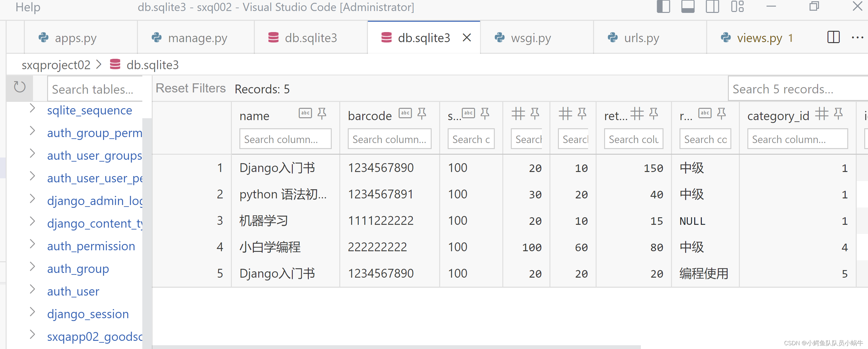Click the Search 5 records input field
868x349 pixels.
(795, 89)
